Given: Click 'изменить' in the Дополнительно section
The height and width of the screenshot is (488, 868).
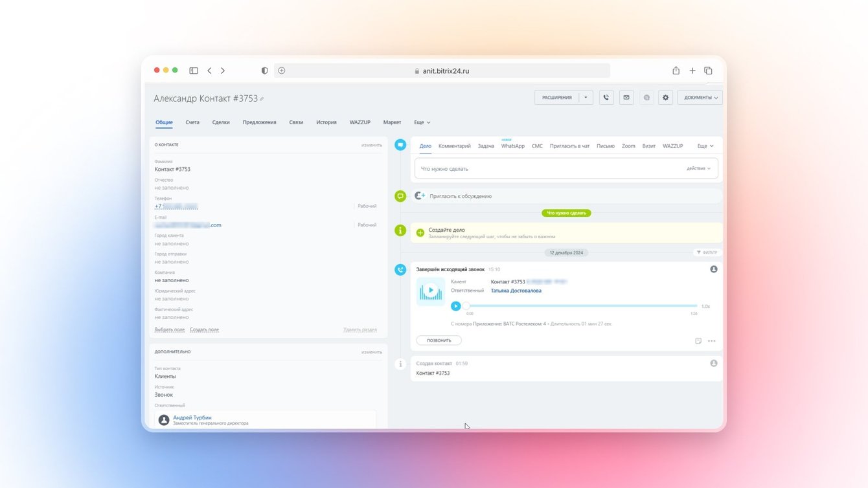Looking at the screenshot, I should 372,352.
